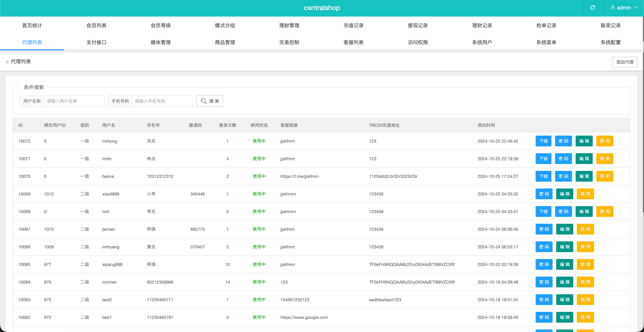Click the magnifier search button
The height and width of the screenshot is (332, 644).
[x=210, y=101]
